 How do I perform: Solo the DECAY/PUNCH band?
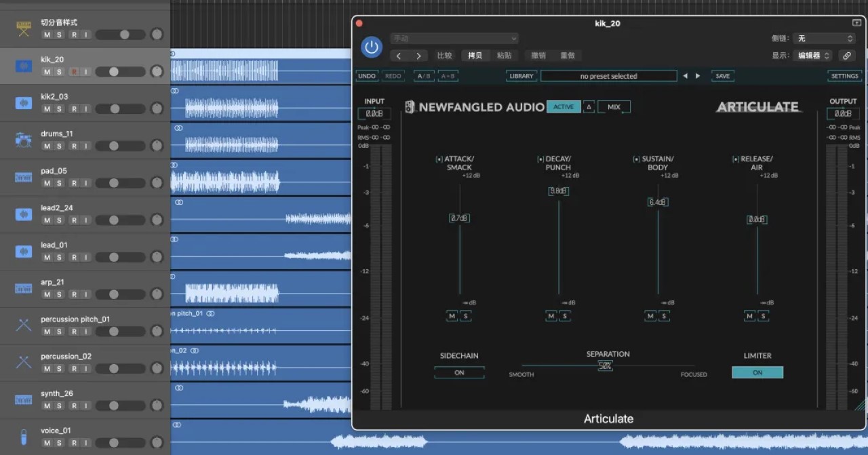pyautogui.click(x=565, y=316)
